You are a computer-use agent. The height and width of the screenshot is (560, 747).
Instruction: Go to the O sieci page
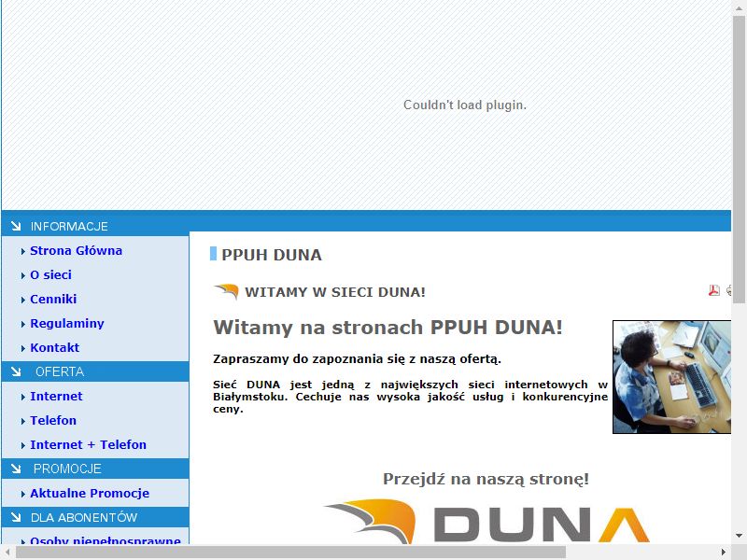tap(50, 274)
